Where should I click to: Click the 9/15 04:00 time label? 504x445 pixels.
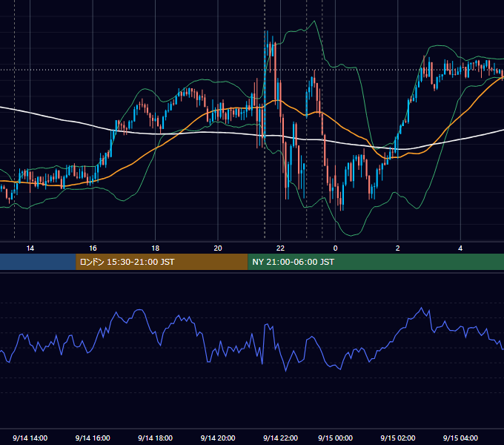(x=460, y=438)
